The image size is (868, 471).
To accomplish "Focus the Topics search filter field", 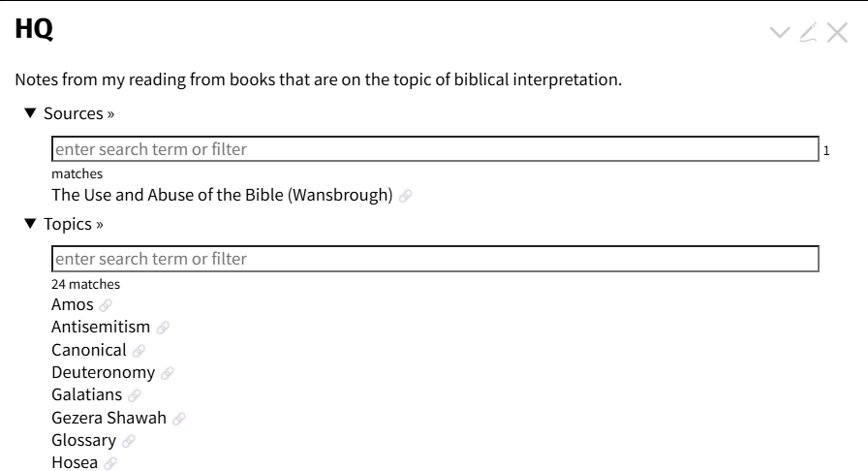I will (435, 259).
